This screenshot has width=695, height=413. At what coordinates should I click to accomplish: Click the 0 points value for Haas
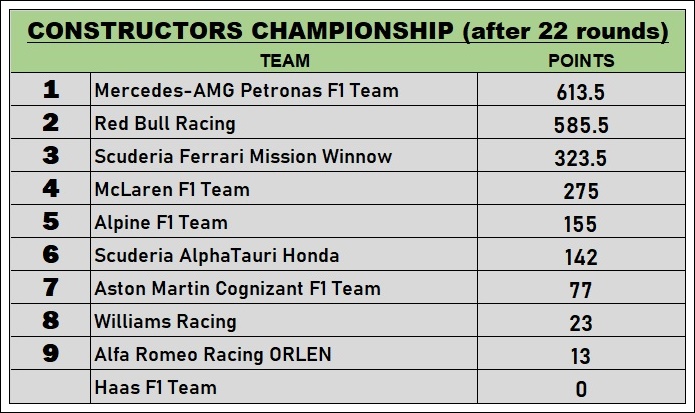click(581, 389)
